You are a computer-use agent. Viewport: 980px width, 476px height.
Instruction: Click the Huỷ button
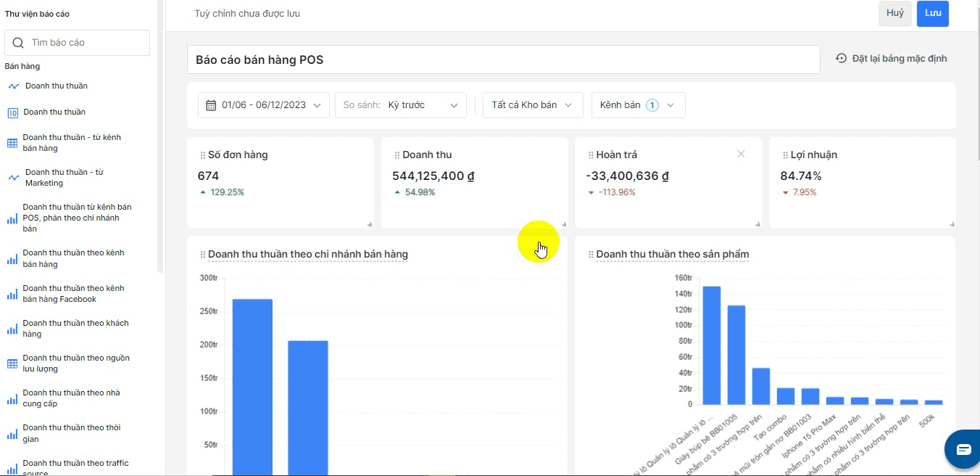point(894,14)
